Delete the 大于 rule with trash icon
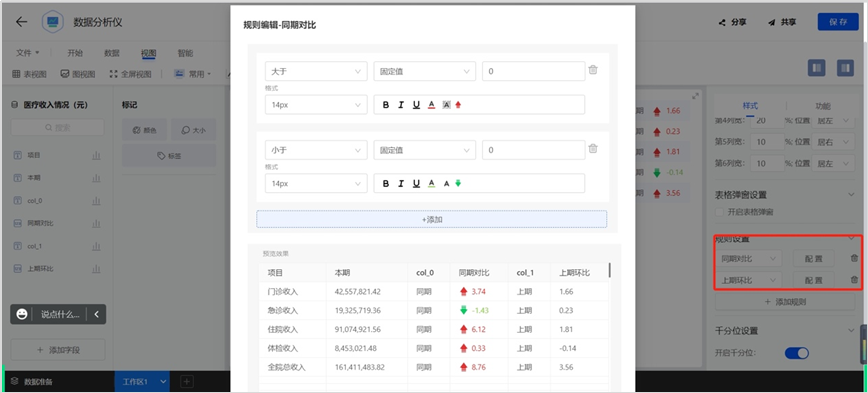Viewport: 868px width, 393px height. click(593, 70)
